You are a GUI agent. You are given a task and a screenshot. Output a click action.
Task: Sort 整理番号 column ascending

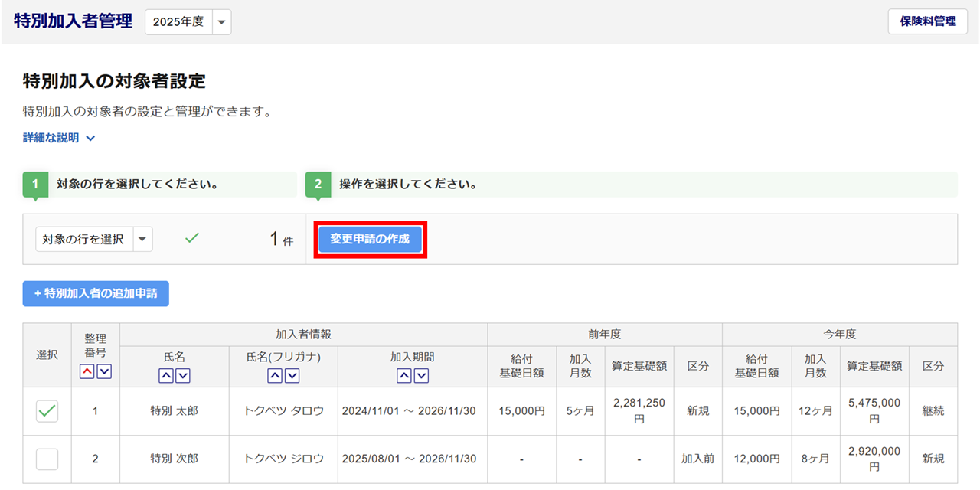[87, 371]
